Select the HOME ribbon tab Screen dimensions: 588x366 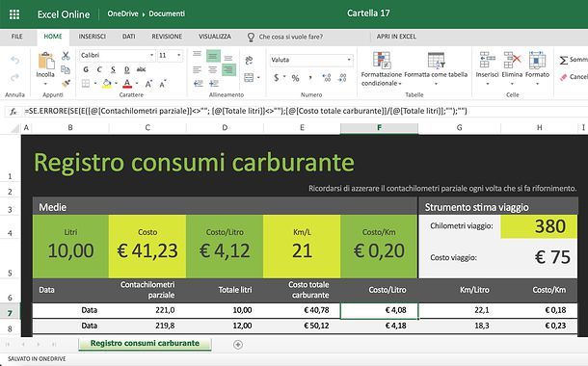[53, 37]
